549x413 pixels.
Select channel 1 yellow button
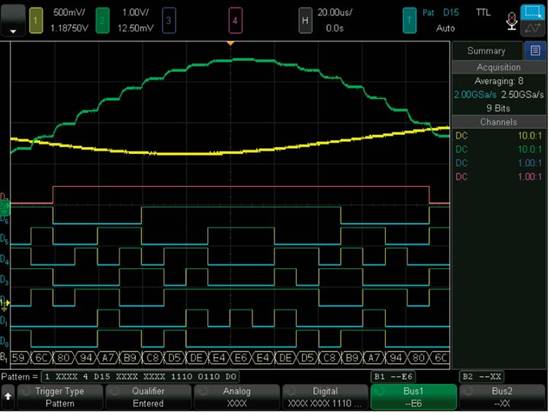click(35, 21)
